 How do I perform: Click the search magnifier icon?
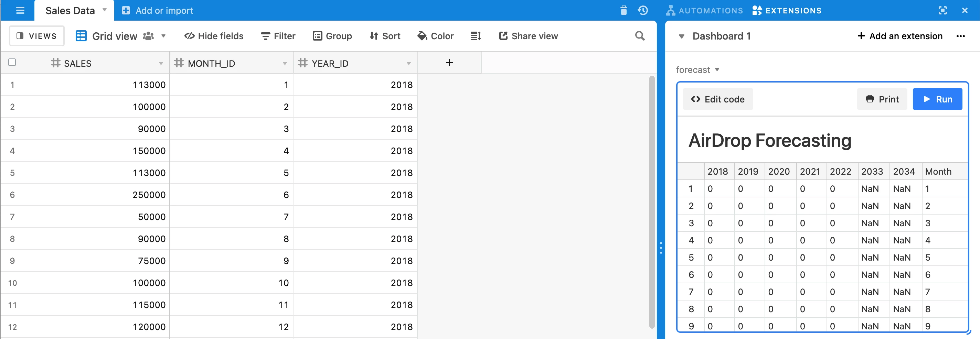coord(640,36)
